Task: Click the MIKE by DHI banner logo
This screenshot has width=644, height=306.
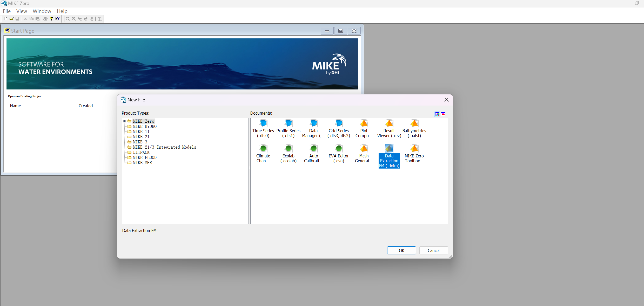Action: (x=329, y=64)
